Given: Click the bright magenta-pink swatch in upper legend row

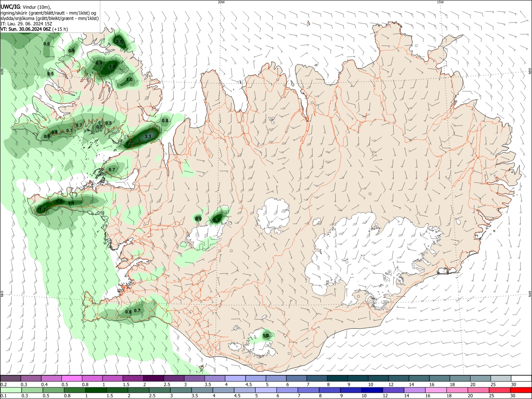Looking at the screenshot, I should tap(71, 378).
